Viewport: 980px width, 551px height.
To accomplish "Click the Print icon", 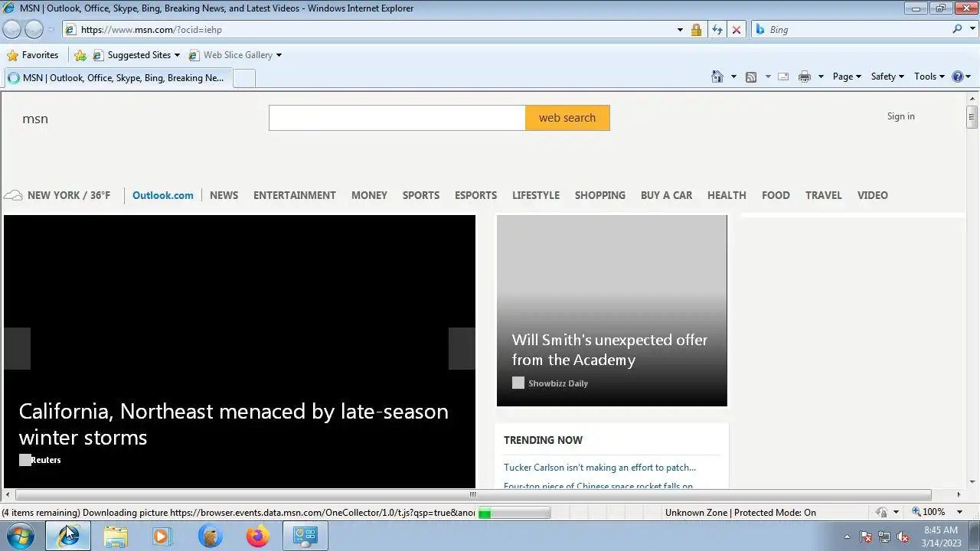I will coord(804,77).
